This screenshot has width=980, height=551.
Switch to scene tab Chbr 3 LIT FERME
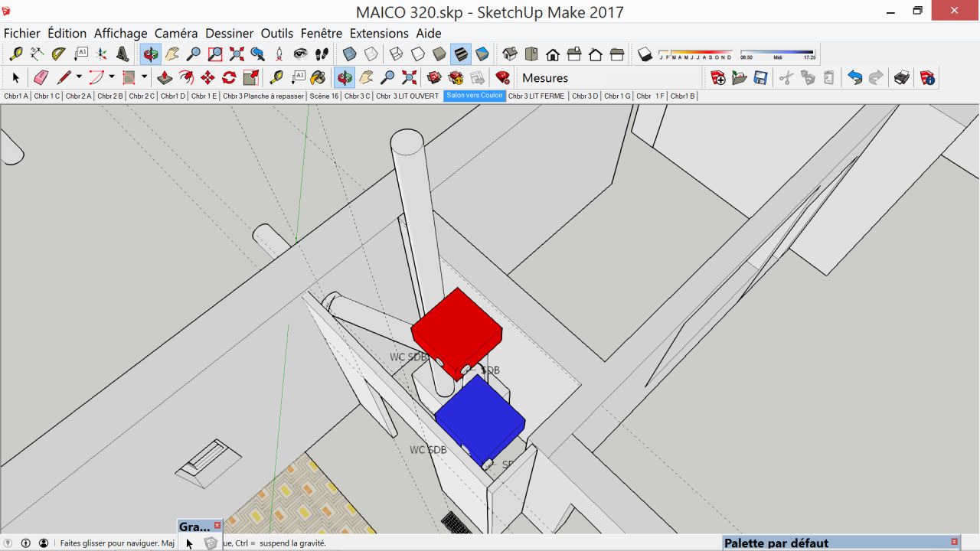536,96
